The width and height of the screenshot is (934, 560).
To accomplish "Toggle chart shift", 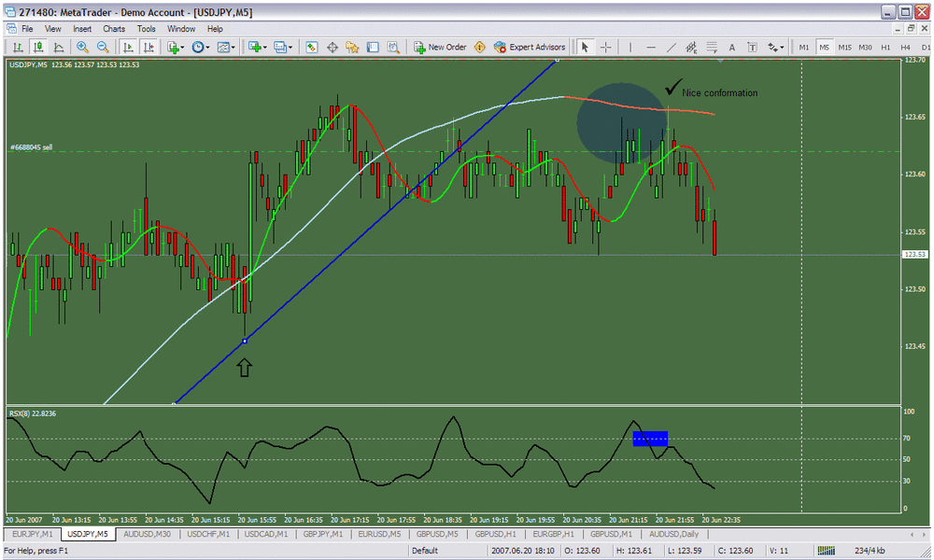I will [x=149, y=47].
